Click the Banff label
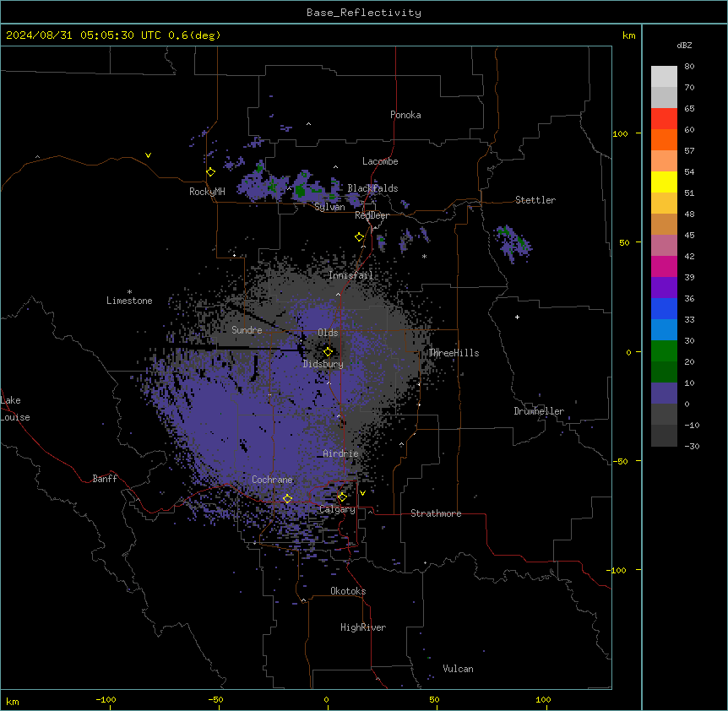 point(105,479)
